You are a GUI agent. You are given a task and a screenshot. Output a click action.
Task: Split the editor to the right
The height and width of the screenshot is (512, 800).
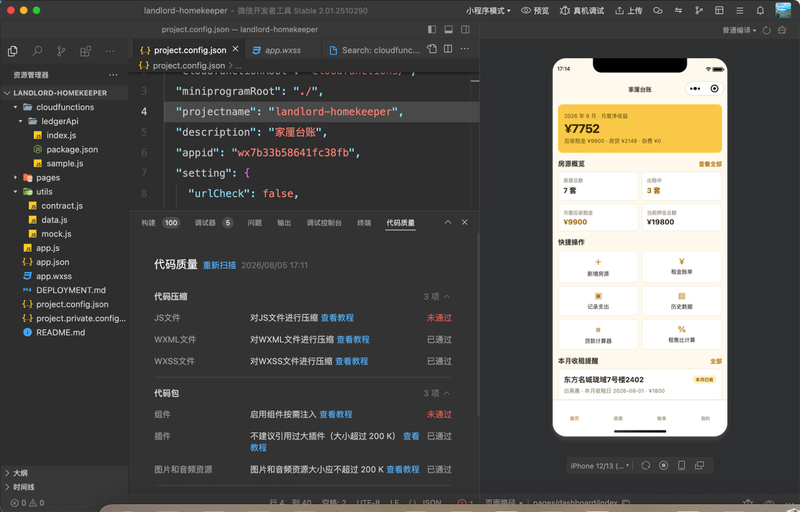tap(448, 49)
